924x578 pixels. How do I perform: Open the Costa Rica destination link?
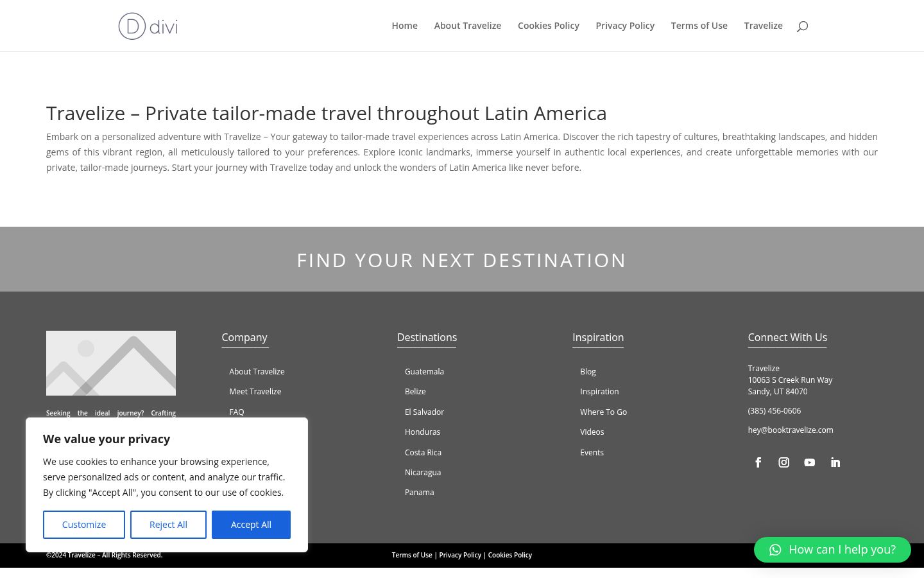(x=423, y=453)
